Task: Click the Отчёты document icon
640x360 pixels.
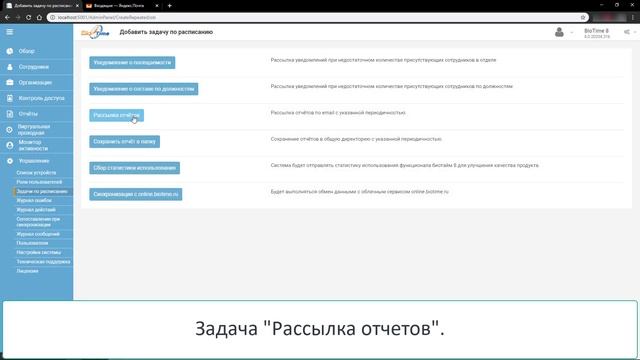Action: pos(10,114)
